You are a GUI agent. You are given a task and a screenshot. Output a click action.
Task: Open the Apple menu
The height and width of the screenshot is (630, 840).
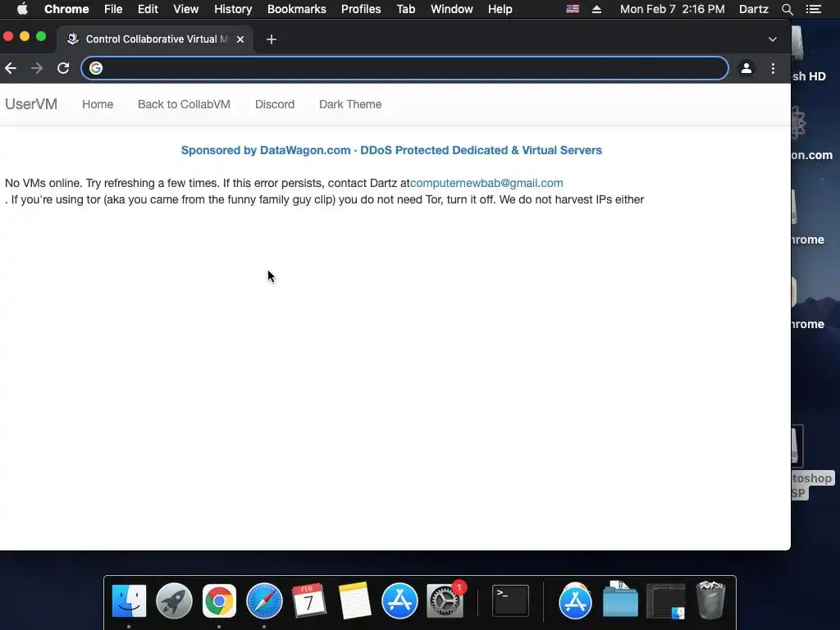(x=22, y=9)
